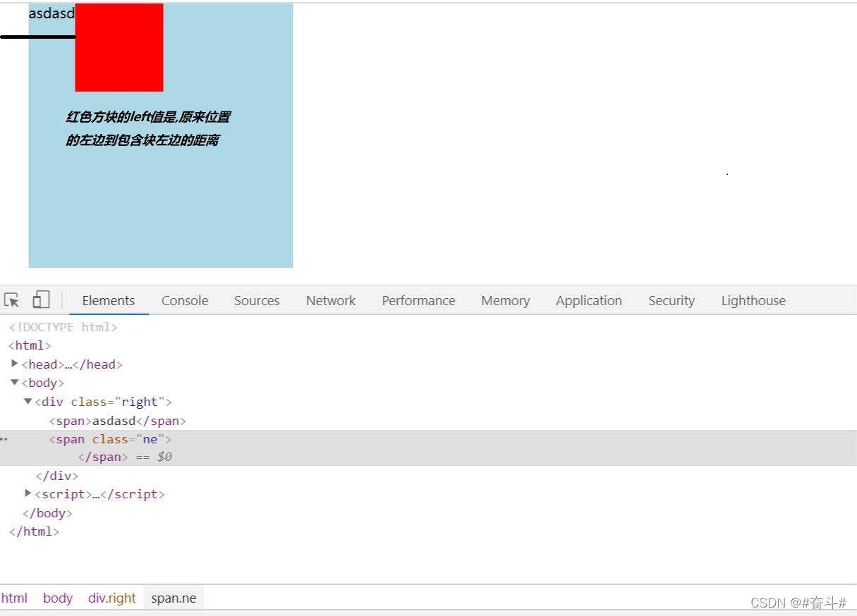Click the italic Chinese caption text

[x=148, y=129]
